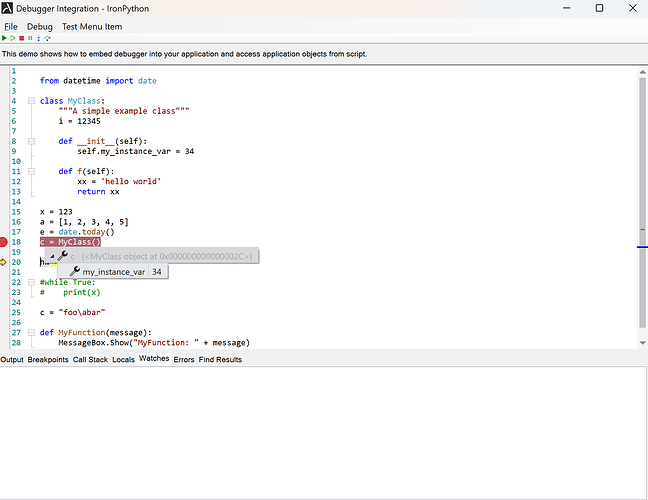Click the red breakpoint marker on the scrollbar
The width and height of the screenshot is (648, 500).
[643, 229]
